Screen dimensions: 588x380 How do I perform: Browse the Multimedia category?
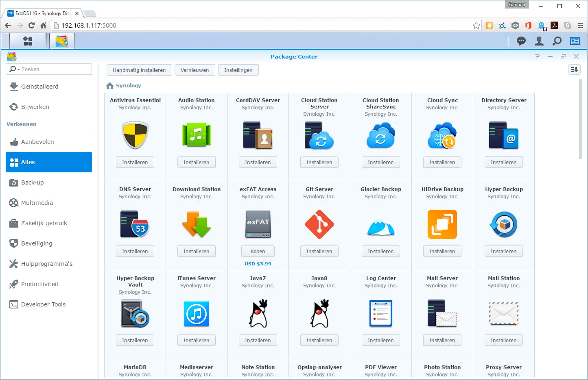coord(49,203)
